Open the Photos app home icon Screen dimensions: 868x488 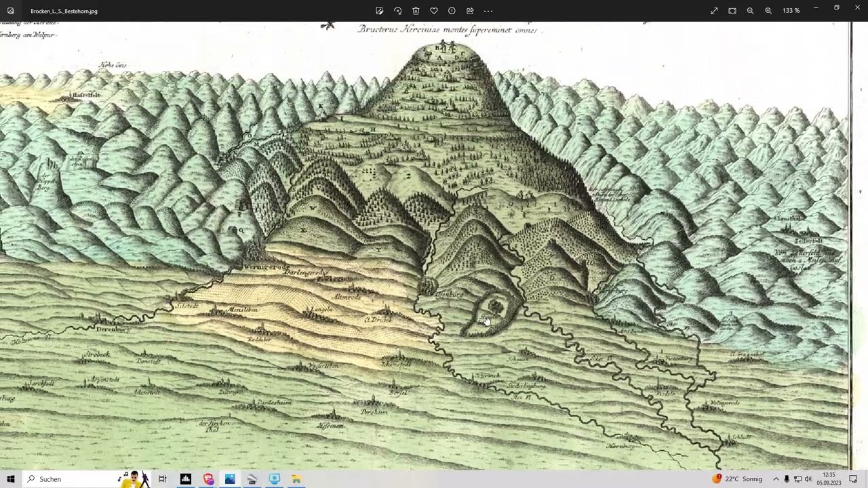[11, 11]
